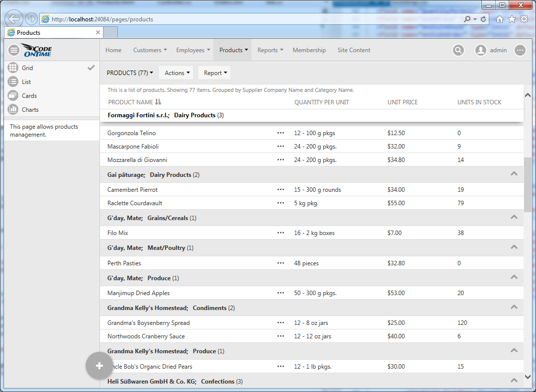The height and width of the screenshot is (392, 536).
Task: Open browser Favorites star icon
Action: click(512, 19)
